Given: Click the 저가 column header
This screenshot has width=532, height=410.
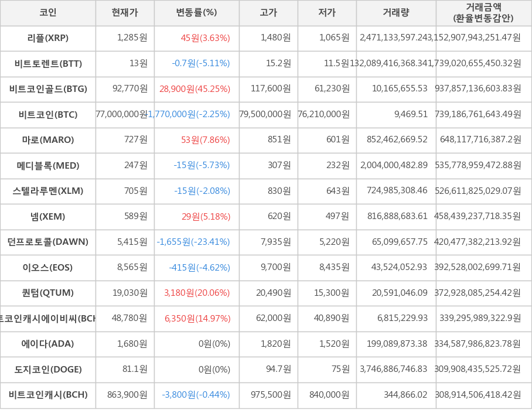Looking at the screenshot, I should coord(327,12).
